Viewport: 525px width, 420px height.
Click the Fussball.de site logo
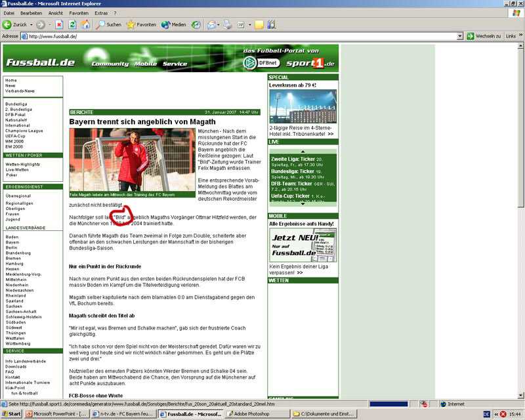tap(41, 62)
